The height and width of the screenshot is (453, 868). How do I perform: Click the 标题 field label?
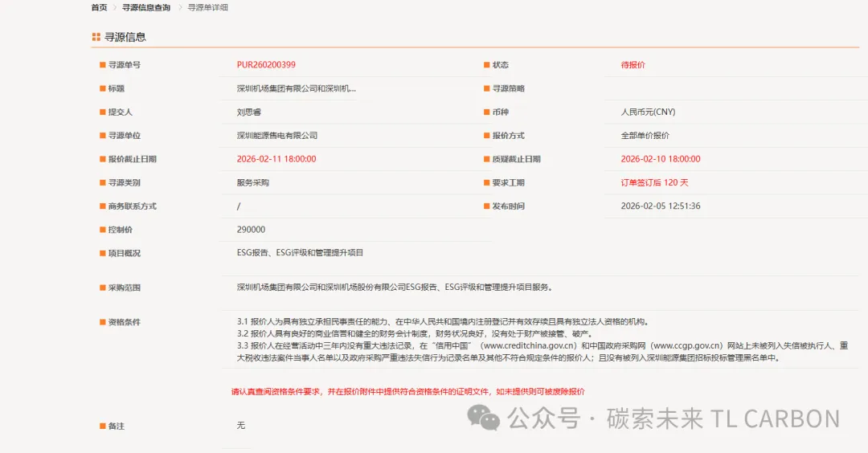click(117, 88)
